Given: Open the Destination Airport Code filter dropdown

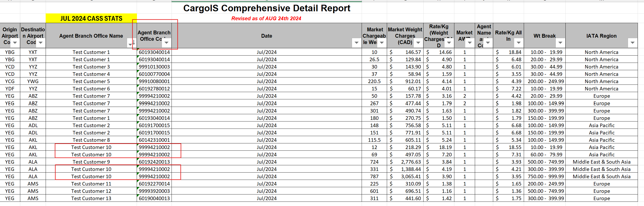Looking at the screenshot, I should click(40, 43).
